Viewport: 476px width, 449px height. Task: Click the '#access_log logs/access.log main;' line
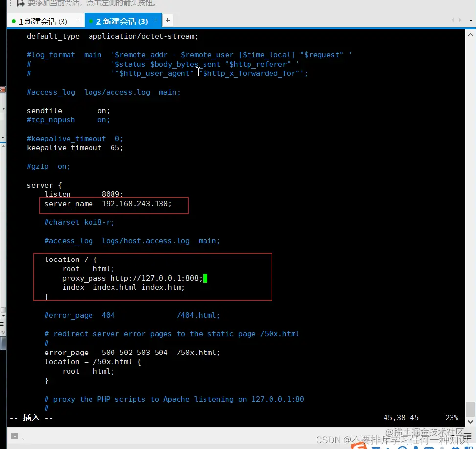tap(104, 93)
